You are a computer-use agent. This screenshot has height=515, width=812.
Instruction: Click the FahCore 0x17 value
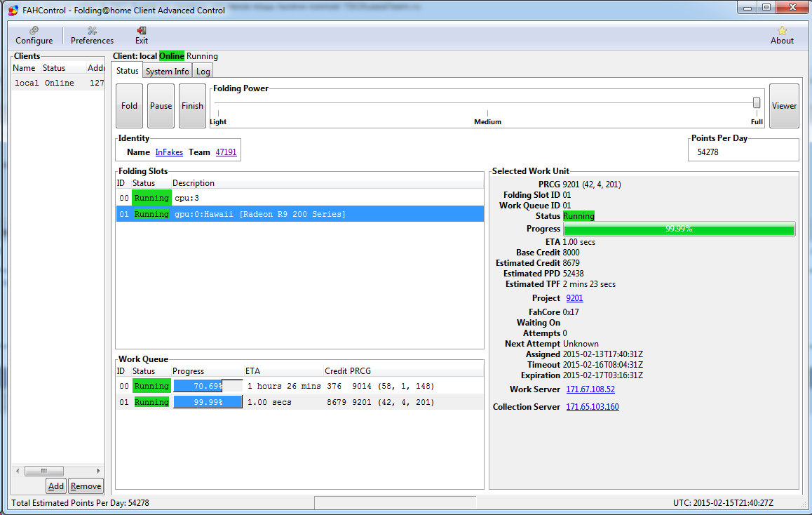click(571, 312)
